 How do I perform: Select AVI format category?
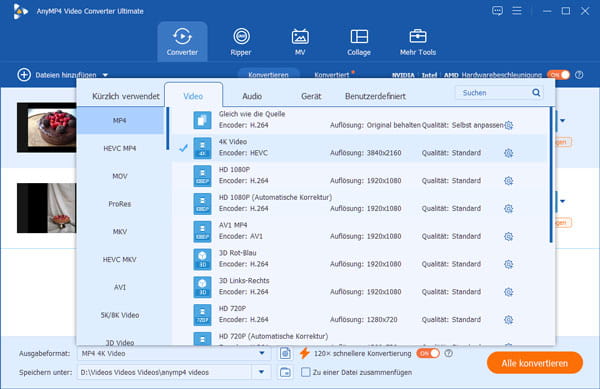120,287
